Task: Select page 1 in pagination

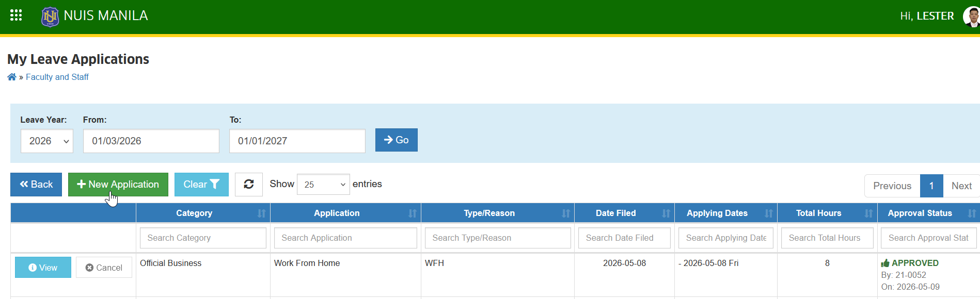Action: (x=931, y=186)
